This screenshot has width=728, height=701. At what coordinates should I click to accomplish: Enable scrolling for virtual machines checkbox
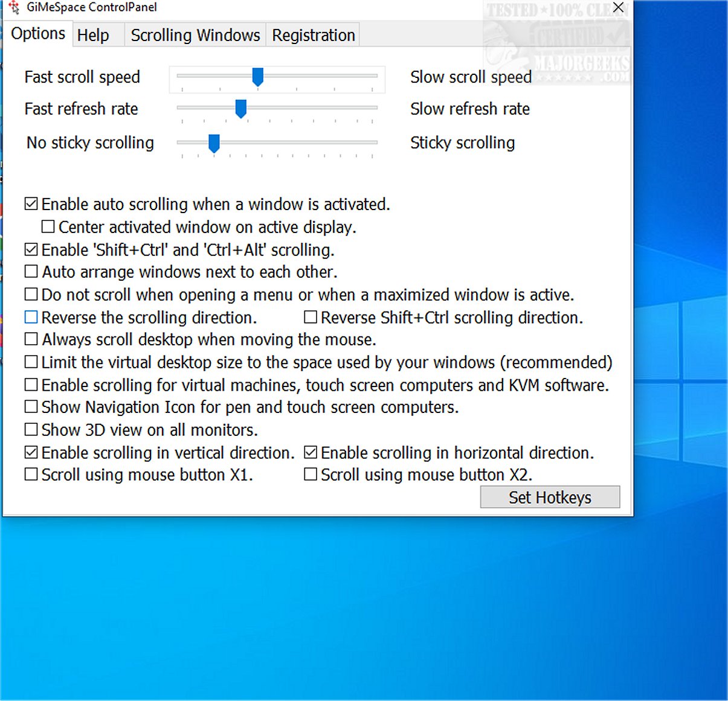(x=31, y=385)
